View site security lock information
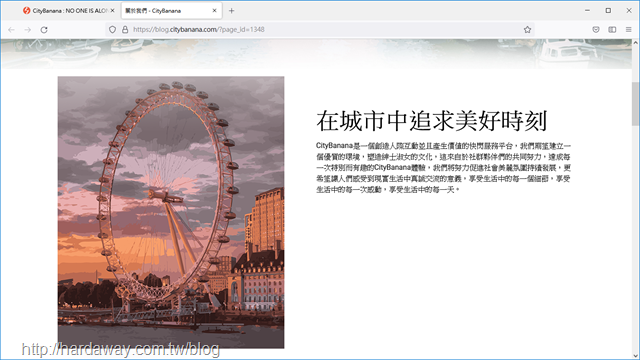Image resolution: width=640 pixels, height=360 pixels. point(125,29)
